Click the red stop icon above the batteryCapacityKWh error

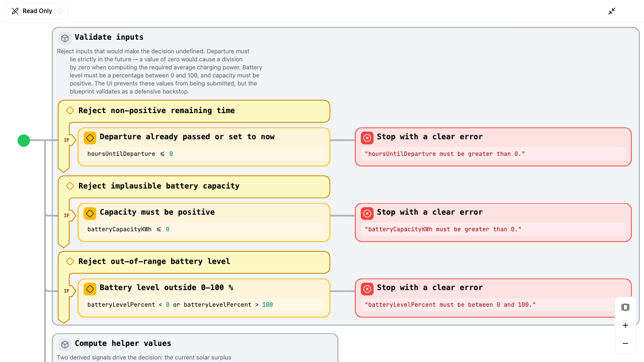coord(367,213)
